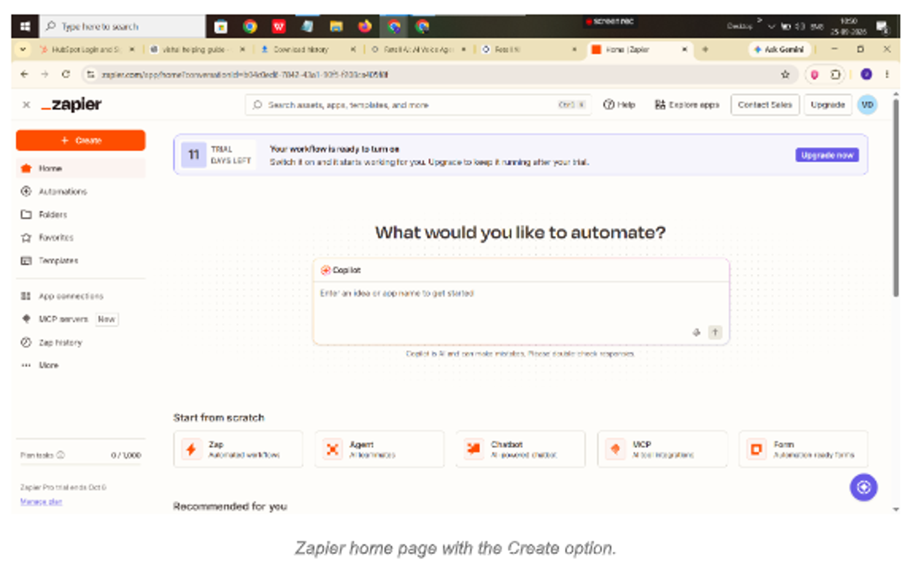The image size is (924, 571).
Task: Click the orange Create button
Action: tap(81, 140)
